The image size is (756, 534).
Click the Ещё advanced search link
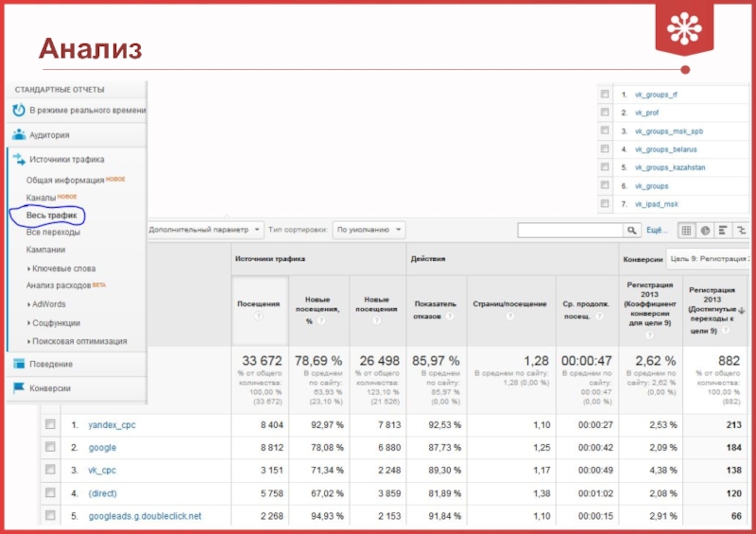point(656,231)
